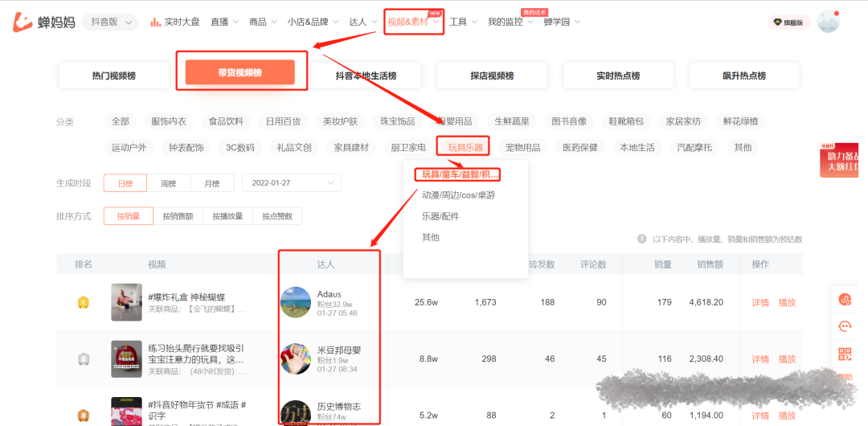Sort by 按销量
The height and width of the screenshot is (426, 868).
coord(128,216)
